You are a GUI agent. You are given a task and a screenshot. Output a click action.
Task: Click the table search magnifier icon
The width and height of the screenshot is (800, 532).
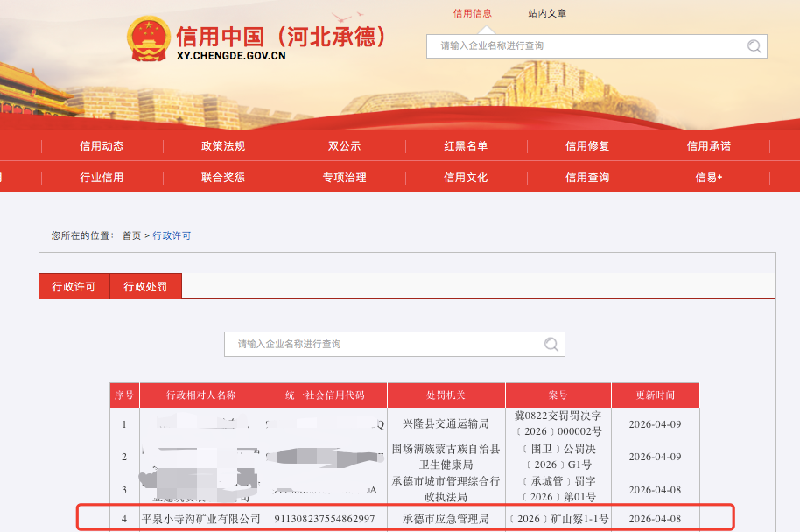coord(551,344)
